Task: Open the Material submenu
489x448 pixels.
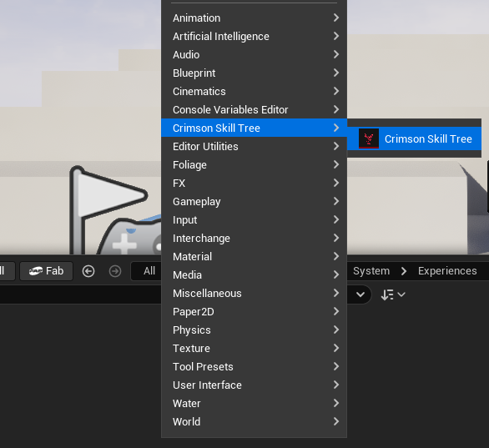Action: (254, 257)
